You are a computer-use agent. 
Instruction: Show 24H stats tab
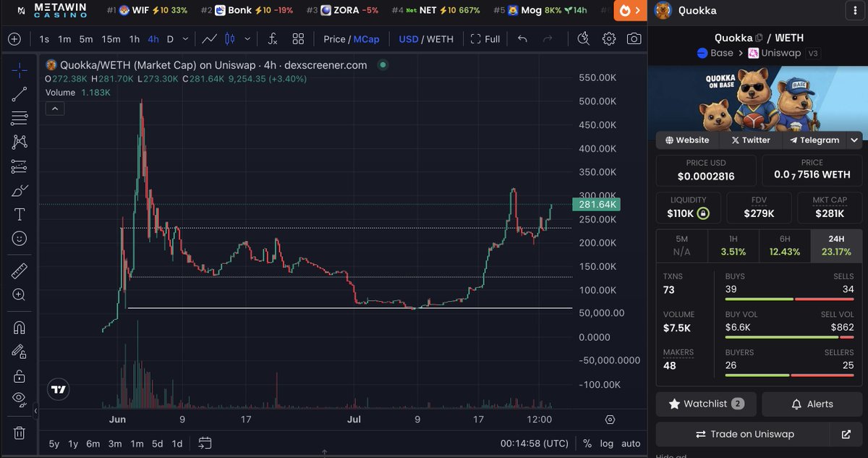point(837,246)
